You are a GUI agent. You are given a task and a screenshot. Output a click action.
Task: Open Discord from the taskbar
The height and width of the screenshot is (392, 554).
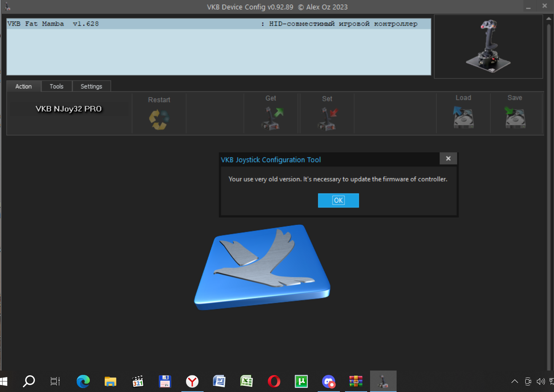tap(329, 381)
